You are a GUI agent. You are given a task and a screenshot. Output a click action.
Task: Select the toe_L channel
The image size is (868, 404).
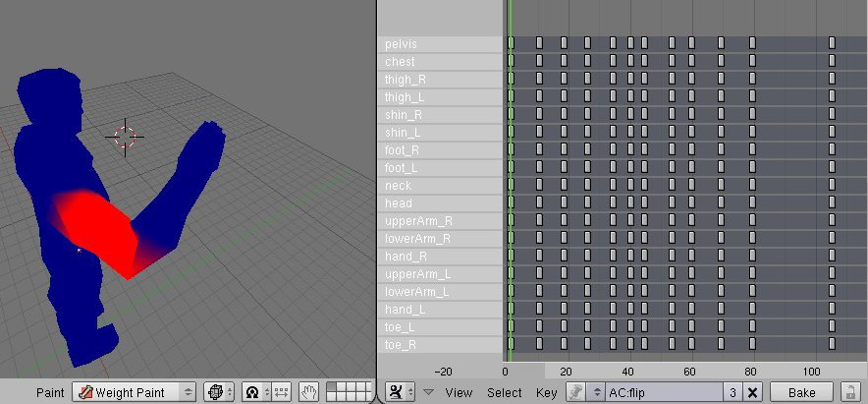tap(440, 327)
